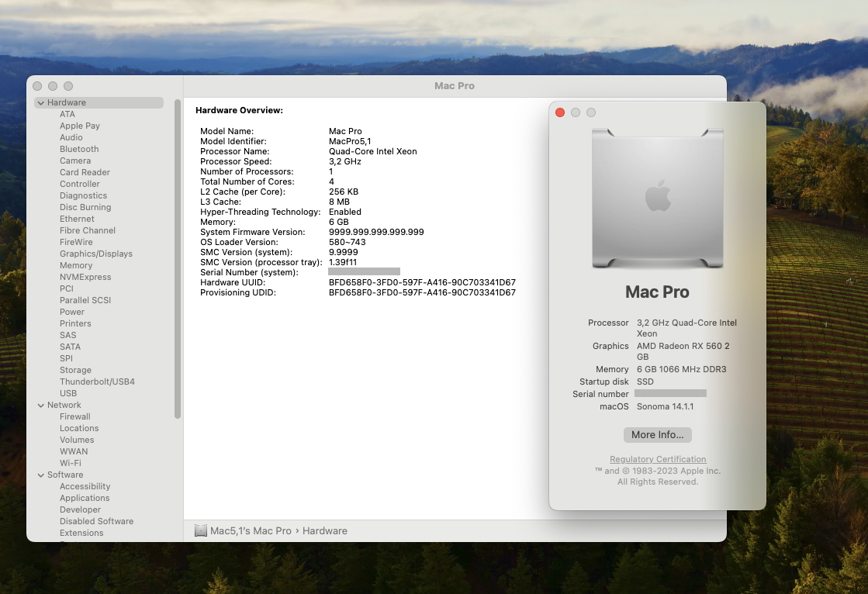The height and width of the screenshot is (594, 868).
Task: Click the Processor Name value Quad-Core Intel Xeon
Action: coord(373,151)
